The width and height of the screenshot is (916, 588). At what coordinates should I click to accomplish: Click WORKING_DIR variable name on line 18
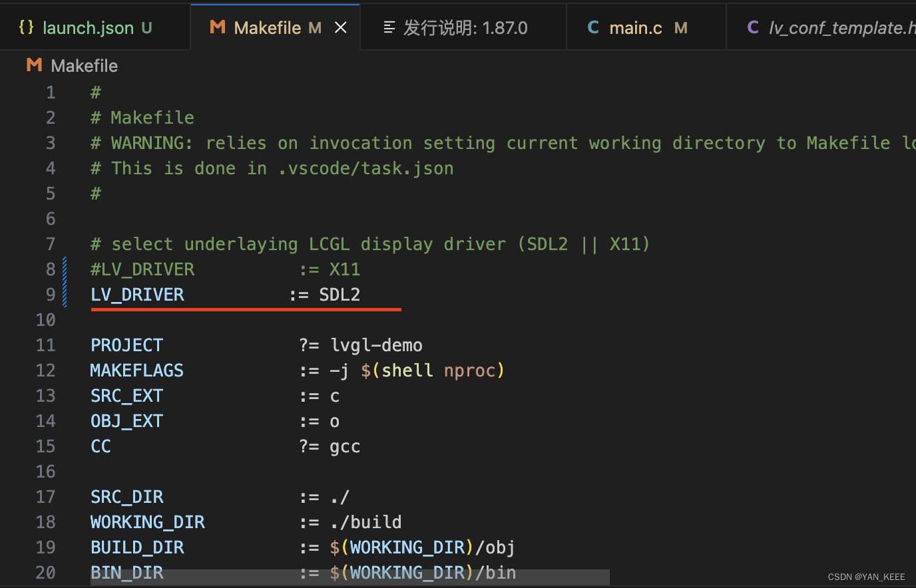[148, 522]
